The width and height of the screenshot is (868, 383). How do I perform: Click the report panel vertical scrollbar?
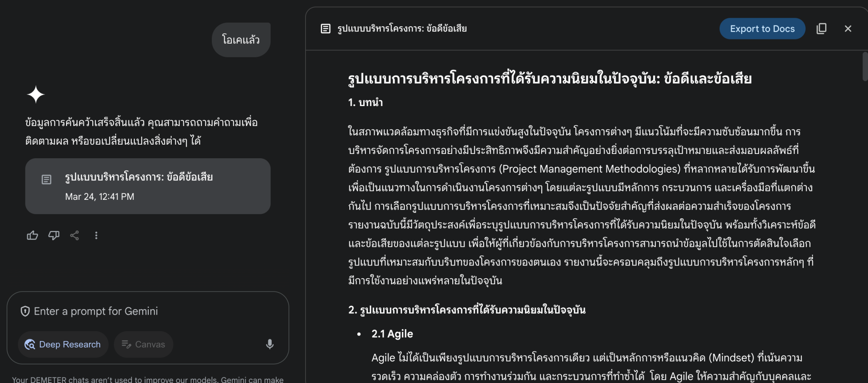(865, 66)
